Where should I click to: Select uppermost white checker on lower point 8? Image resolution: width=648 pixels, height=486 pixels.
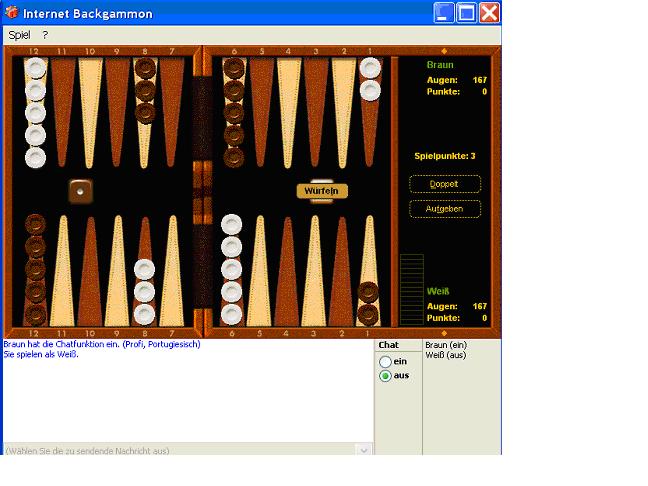click(145, 269)
